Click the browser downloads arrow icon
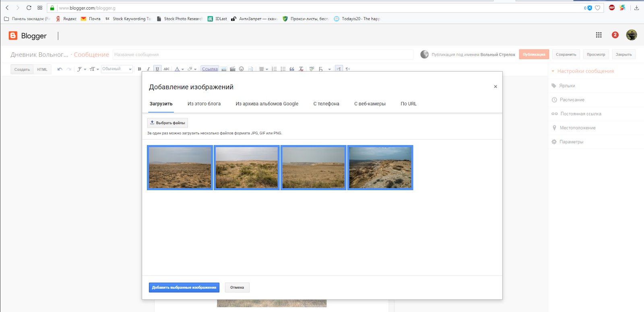644x312 pixels. pos(636,8)
